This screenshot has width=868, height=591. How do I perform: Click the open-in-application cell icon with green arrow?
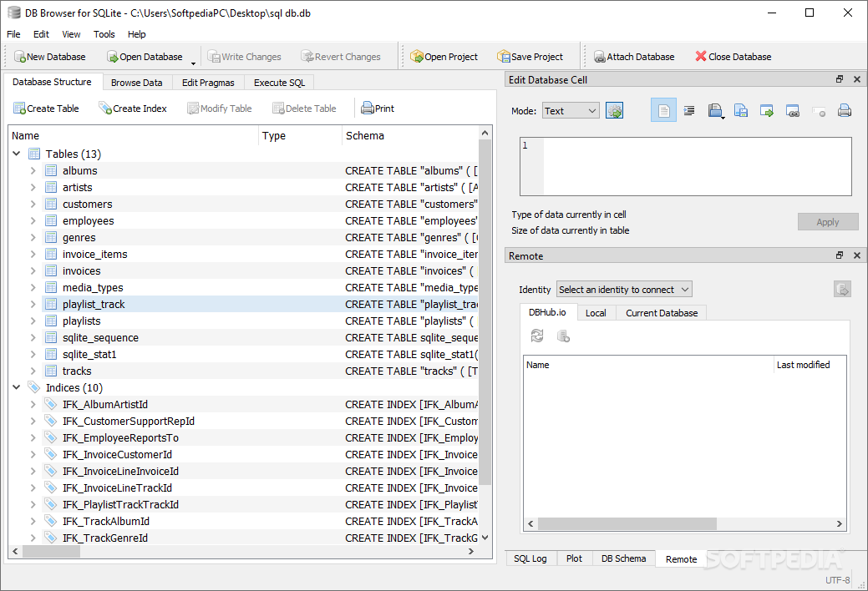767,111
